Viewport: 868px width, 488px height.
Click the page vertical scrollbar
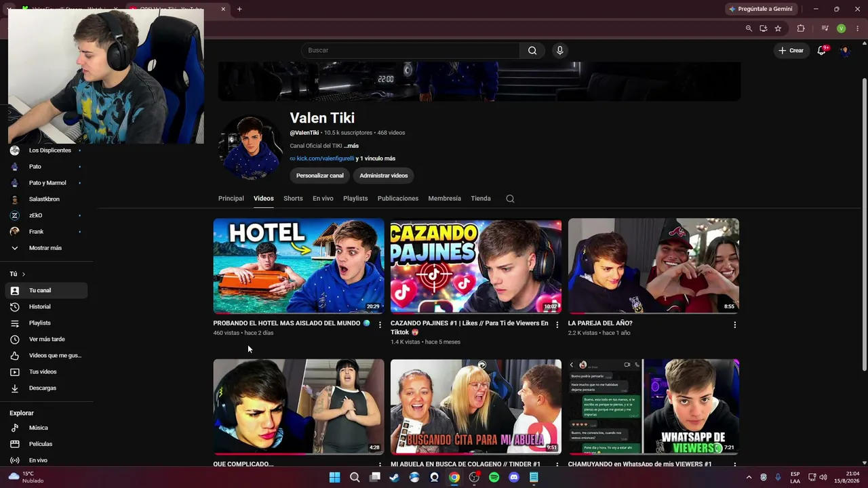click(x=863, y=224)
